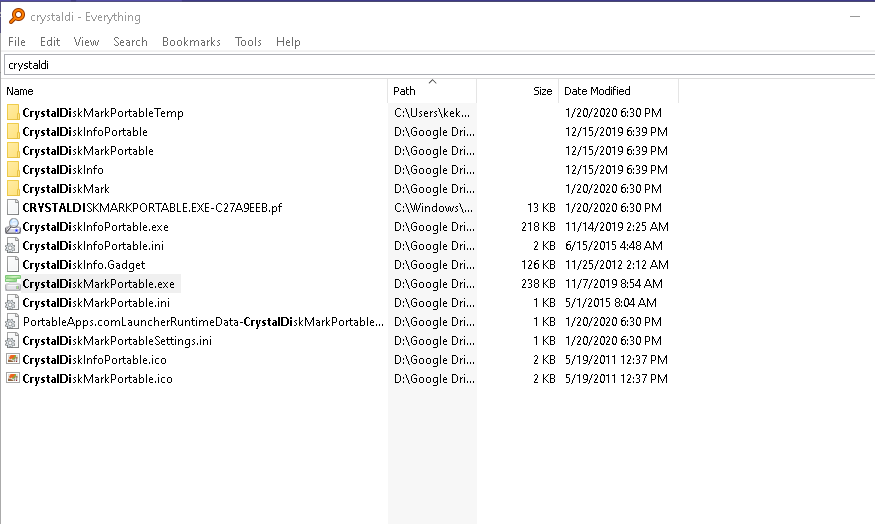Screen dimensions: 875x524
Task: Click the CrystalDiskInfo folder icon
Action: point(13,170)
